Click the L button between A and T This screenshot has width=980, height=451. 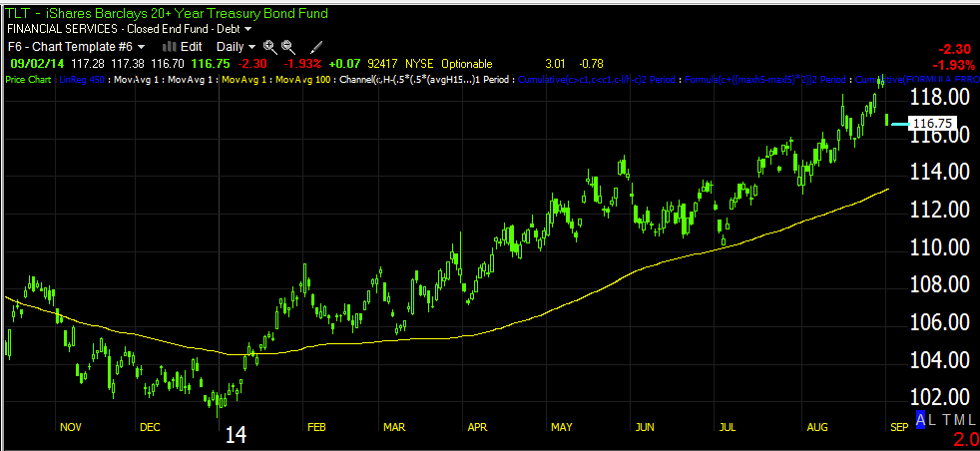pyautogui.click(x=933, y=420)
